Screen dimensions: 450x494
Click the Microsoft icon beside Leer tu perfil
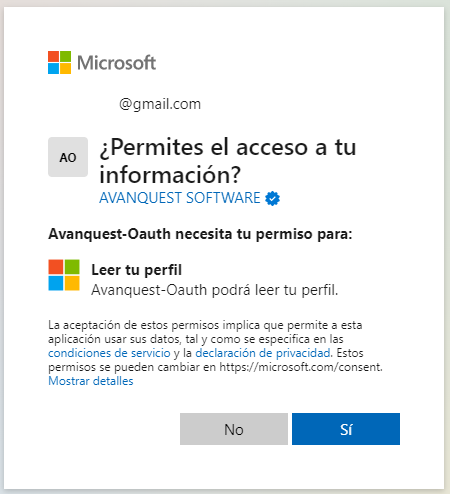[x=64, y=275]
